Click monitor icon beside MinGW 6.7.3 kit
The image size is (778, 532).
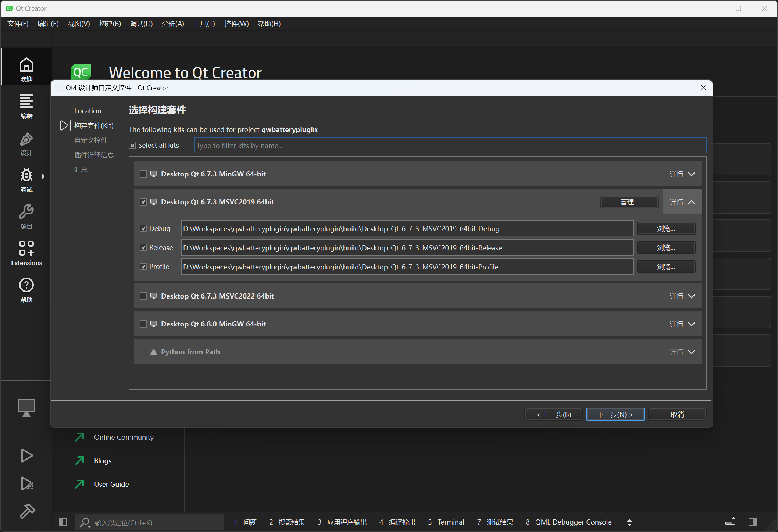pos(154,174)
